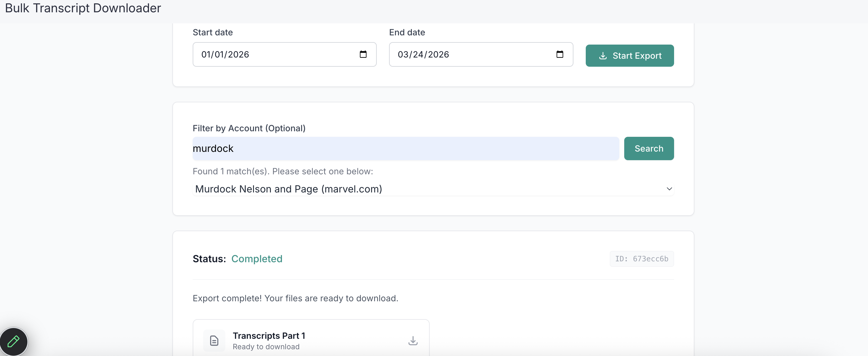Click the Bulk Transcript Downloader page title
The height and width of the screenshot is (356, 868).
point(83,8)
